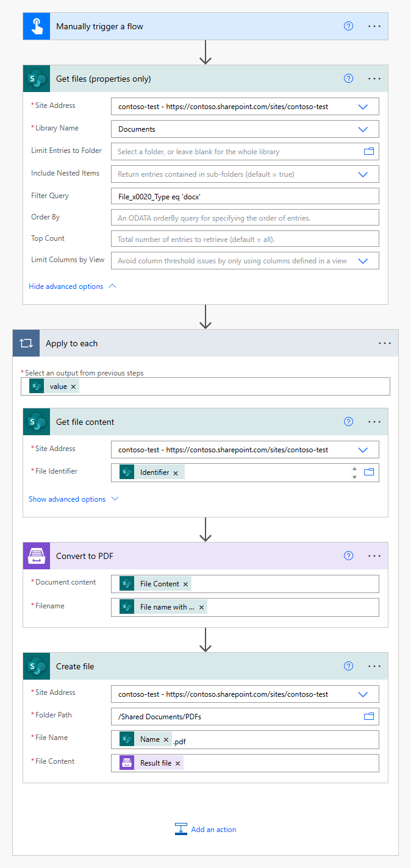The width and height of the screenshot is (411, 868).
Task: Click the Order By field
Action: pyautogui.click(x=245, y=218)
